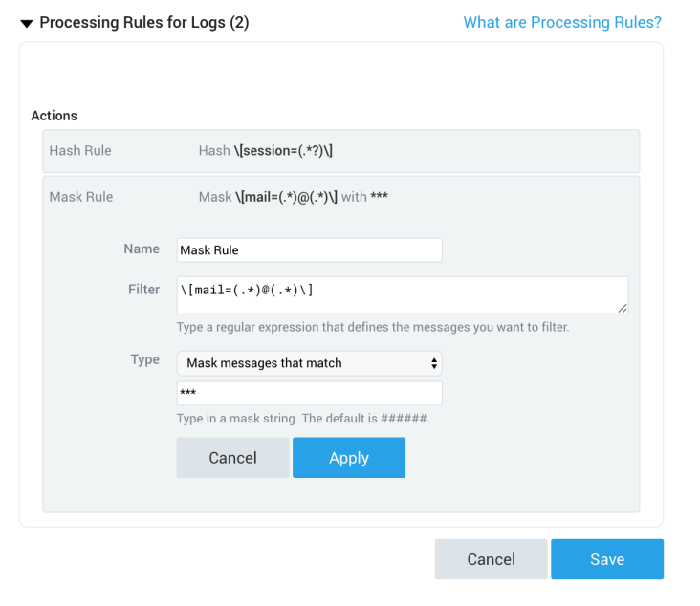Collapse the Processing Rules for Logs triangle
This screenshot has height=606, width=700.
point(24,23)
